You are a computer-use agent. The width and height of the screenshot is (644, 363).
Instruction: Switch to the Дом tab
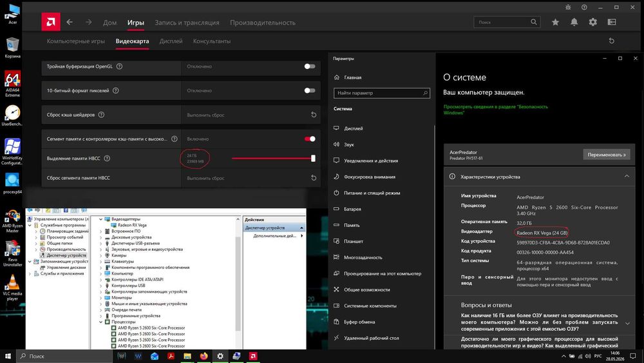[109, 23]
